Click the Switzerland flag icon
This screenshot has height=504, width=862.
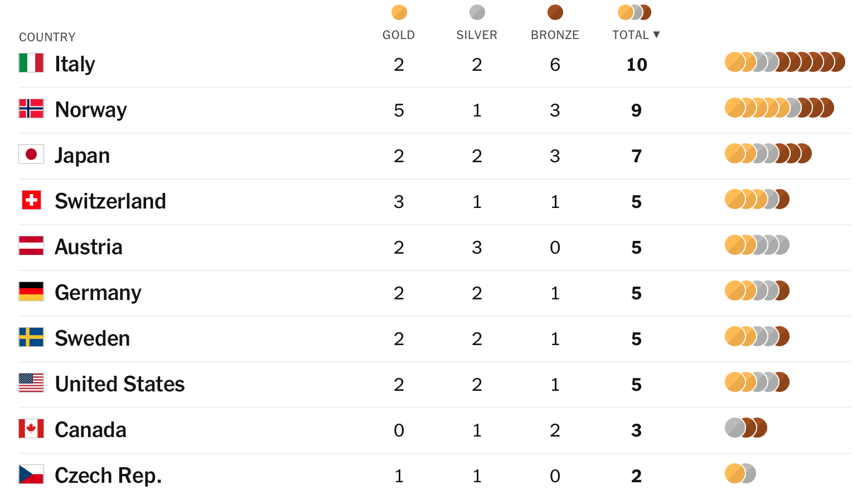click(31, 200)
